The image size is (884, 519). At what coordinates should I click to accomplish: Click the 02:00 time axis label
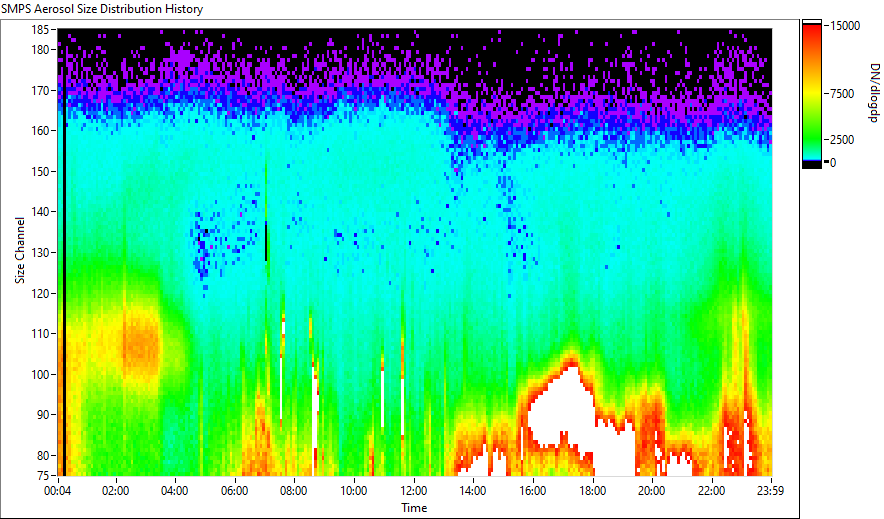(116, 491)
